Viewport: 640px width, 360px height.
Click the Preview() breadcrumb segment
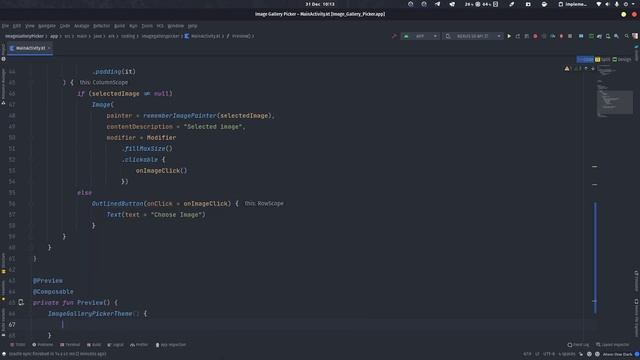[x=241, y=36]
